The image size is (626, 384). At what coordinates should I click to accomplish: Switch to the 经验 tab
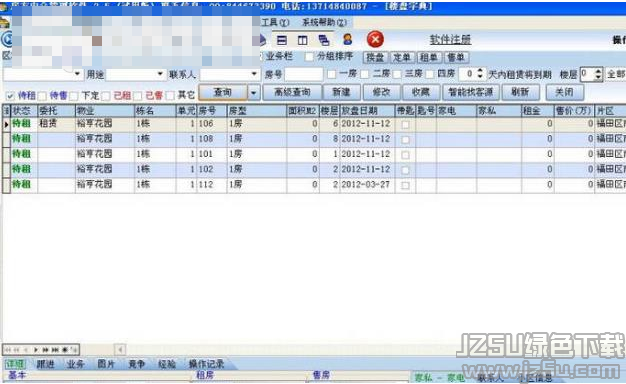(x=167, y=364)
